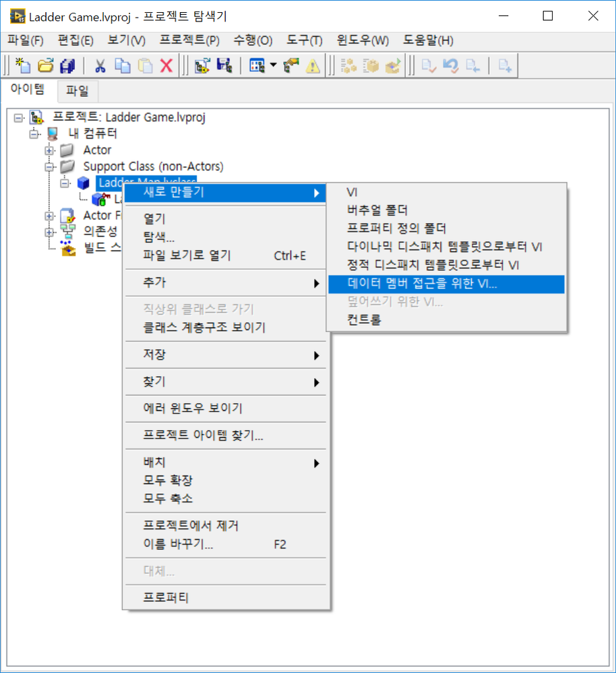Select the Actor Framework library icon in tree
The image size is (616, 673).
(x=68, y=216)
